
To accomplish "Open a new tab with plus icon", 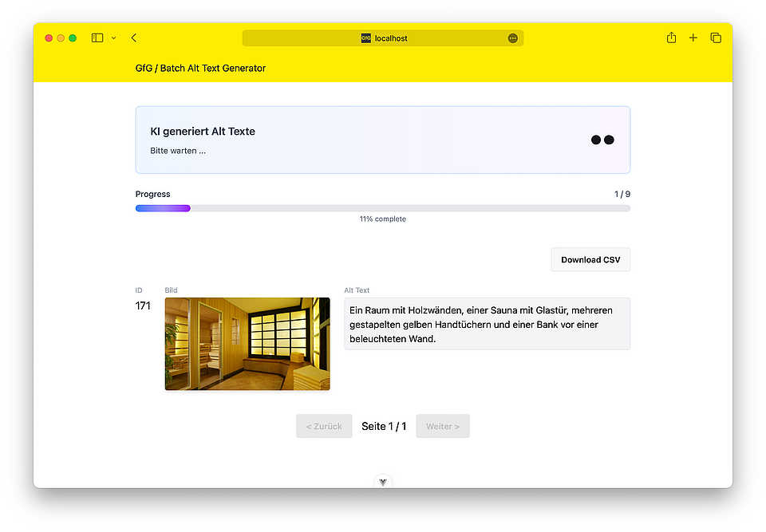I will tap(693, 37).
